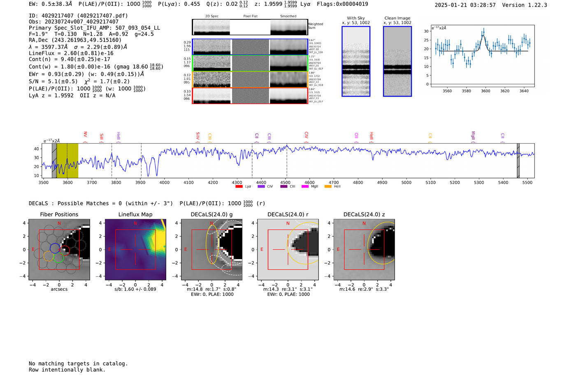The width and height of the screenshot is (576, 392).
Task: Click the emission line Gaussian fit plot
Action: pyautogui.click(x=482, y=56)
